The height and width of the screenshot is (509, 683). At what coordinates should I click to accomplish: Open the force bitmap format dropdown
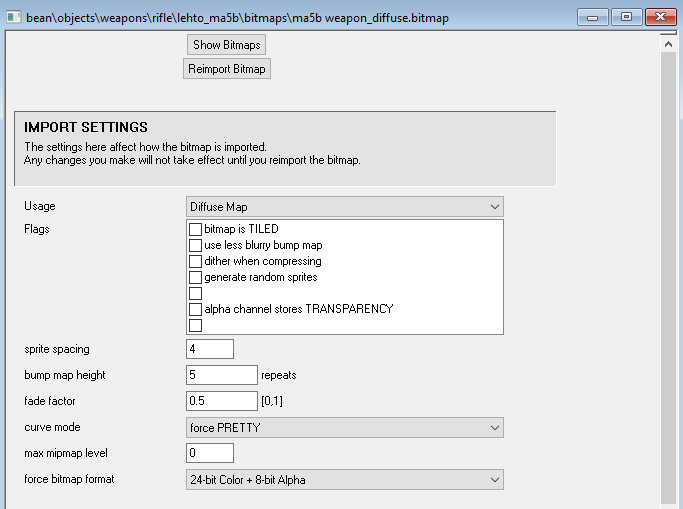(345, 480)
